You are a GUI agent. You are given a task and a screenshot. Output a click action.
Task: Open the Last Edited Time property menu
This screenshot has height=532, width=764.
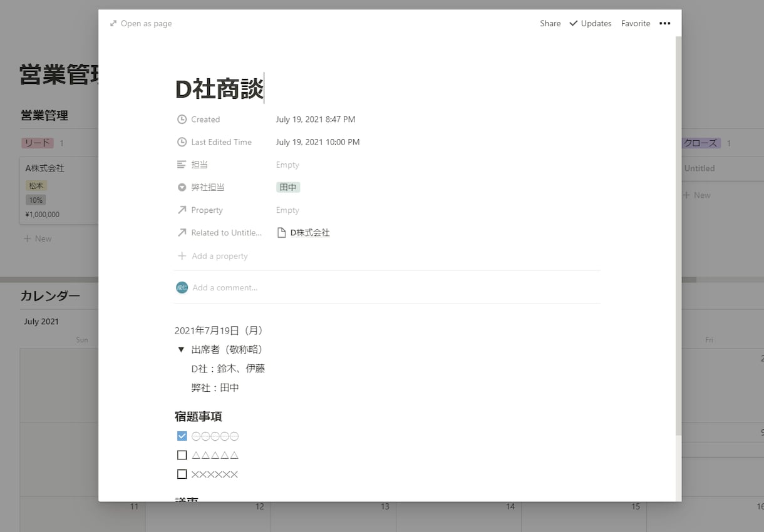(x=222, y=142)
